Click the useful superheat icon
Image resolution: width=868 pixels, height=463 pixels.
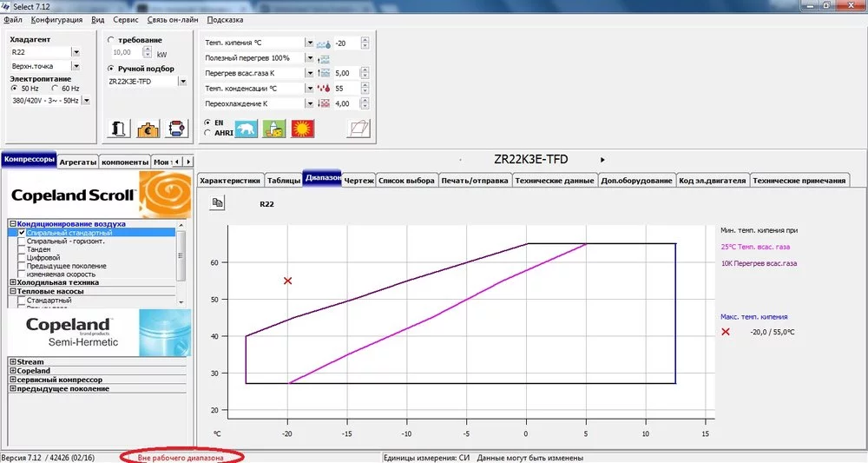tap(325, 58)
